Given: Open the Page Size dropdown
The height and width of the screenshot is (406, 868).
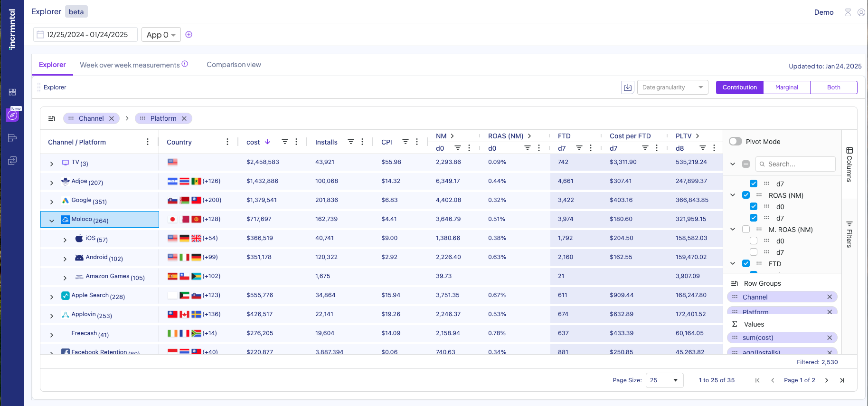Looking at the screenshot, I should tap(664, 380).
